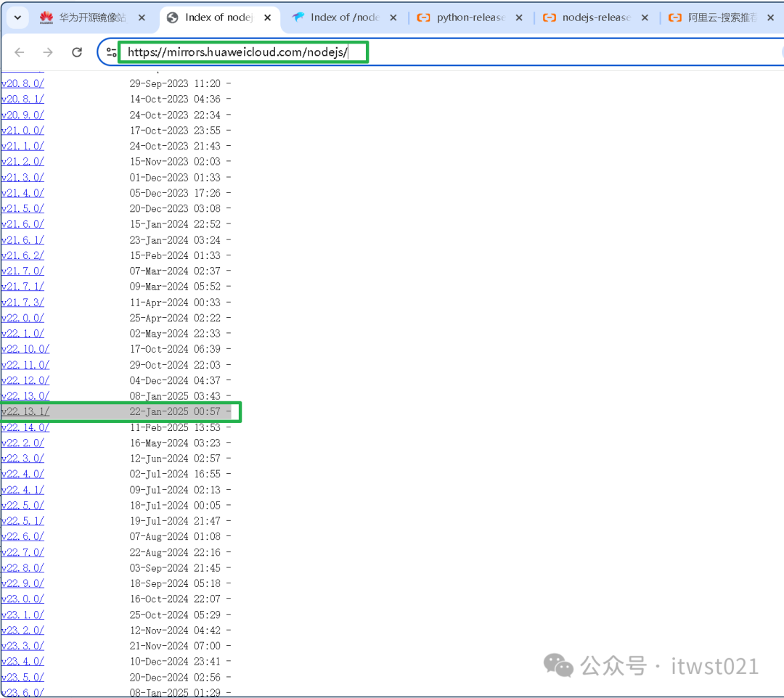
Task: Open the v22.3.0/ directory link
Action: [x=23, y=458]
